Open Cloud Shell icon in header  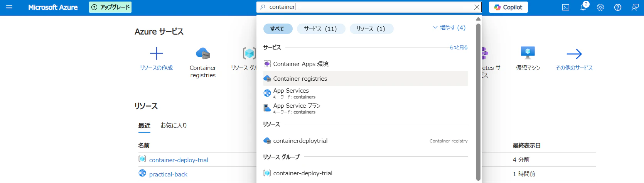[566, 7]
